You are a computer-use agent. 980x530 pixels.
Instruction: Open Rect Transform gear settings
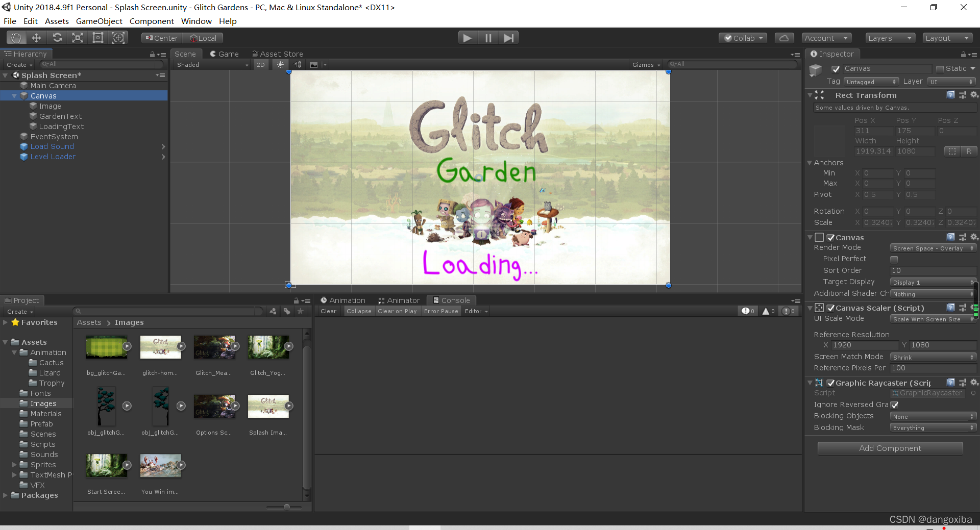pos(974,95)
